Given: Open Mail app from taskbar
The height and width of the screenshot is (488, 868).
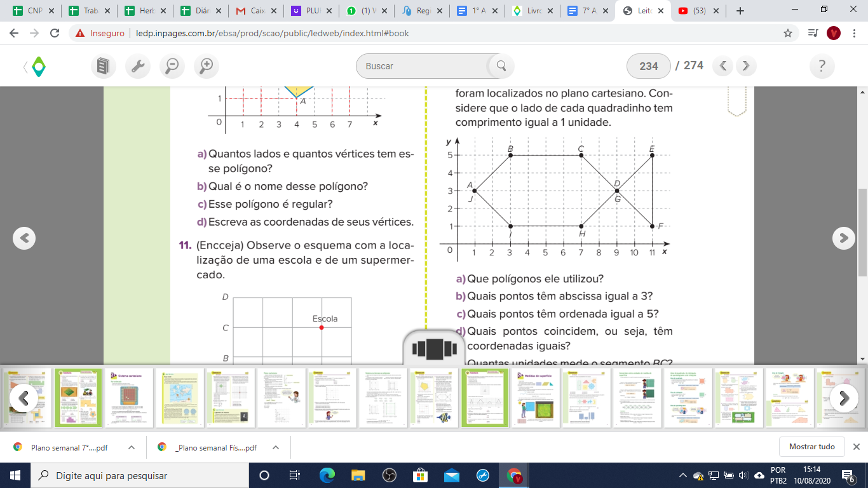Looking at the screenshot, I should pos(452,475).
